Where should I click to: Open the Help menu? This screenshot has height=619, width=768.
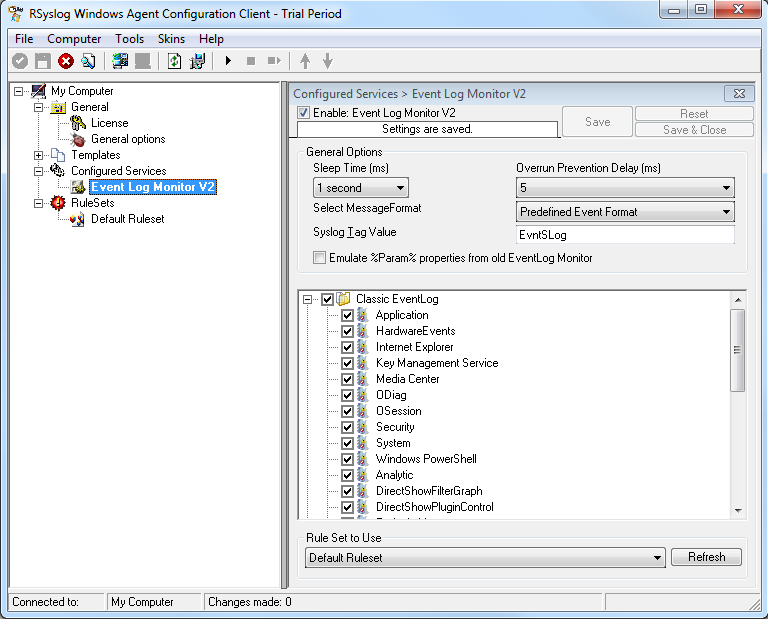coord(211,39)
